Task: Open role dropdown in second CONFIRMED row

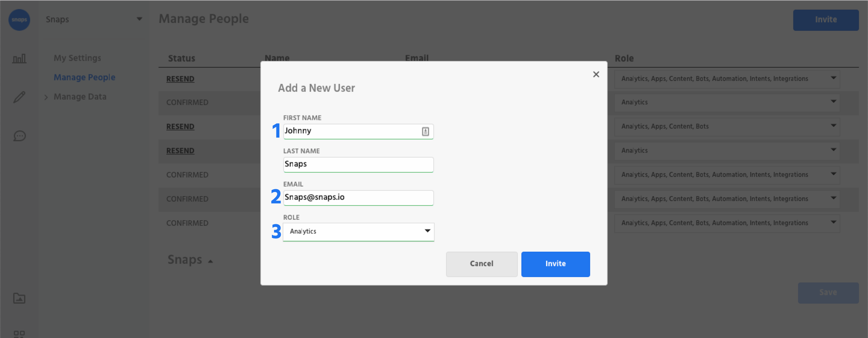Action: (727, 175)
